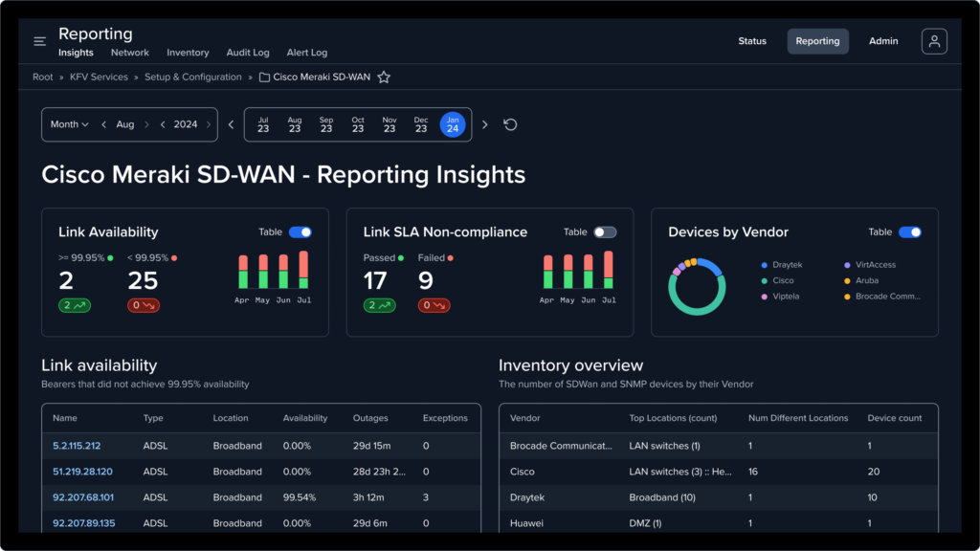The height and width of the screenshot is (551, 980).
Task: Switch to the Network tab
Action: [x=129, y=53]
